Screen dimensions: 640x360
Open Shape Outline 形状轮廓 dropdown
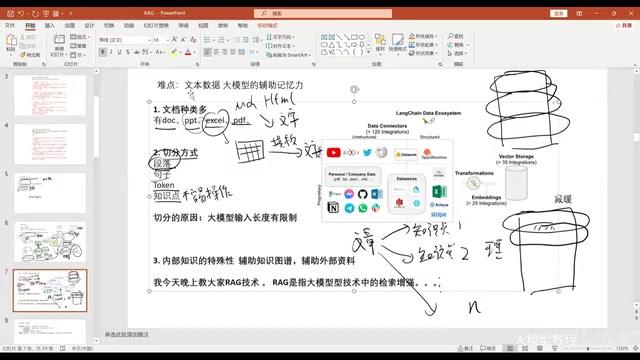coord(423,44)
